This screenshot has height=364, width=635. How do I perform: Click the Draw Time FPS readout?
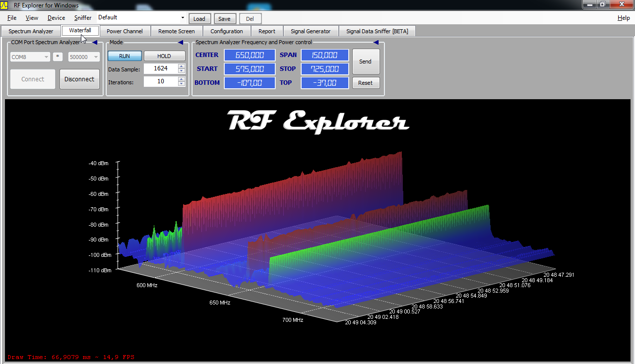(70, 357)
